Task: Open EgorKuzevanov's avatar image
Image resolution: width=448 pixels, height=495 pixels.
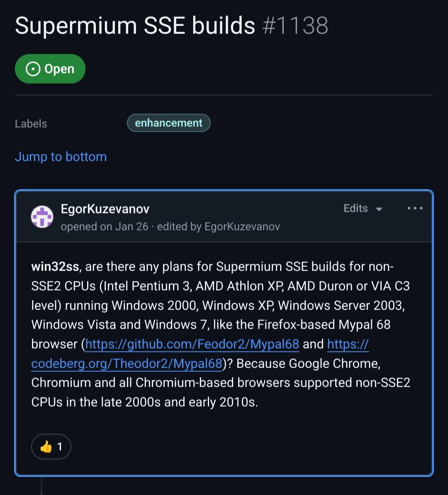Action: pos(42,216)
